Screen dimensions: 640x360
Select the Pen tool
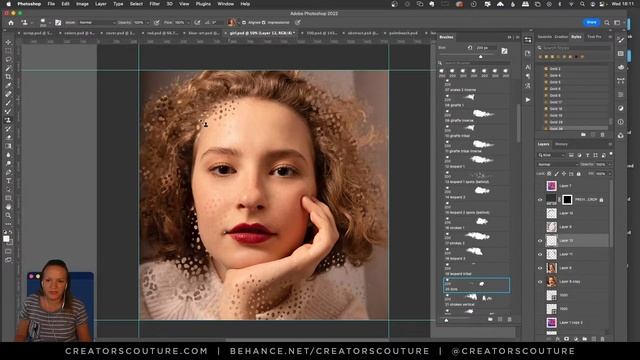pyautogui.click(x=8, y=172)
